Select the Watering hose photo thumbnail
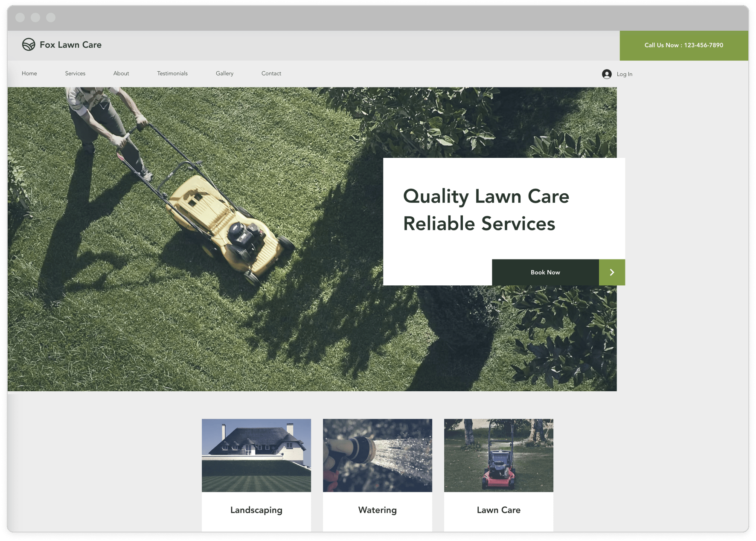756x541 pixels. (x=377, y=455)
